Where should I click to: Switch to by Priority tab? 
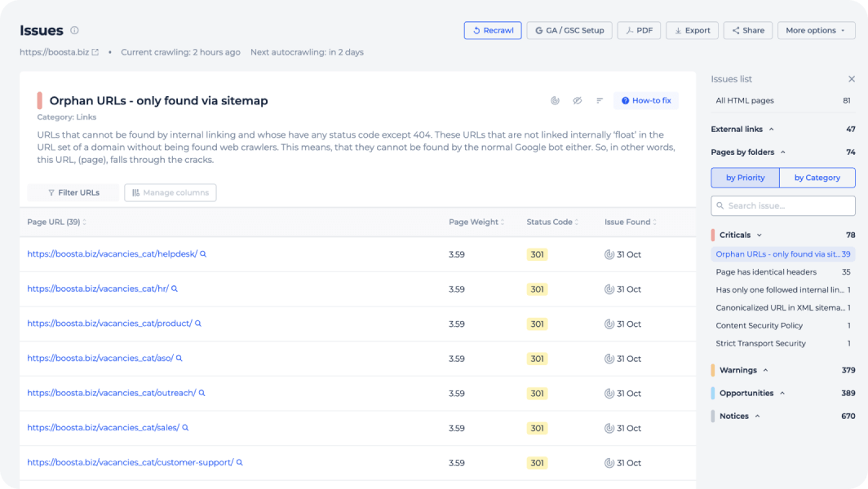point(745,178)
